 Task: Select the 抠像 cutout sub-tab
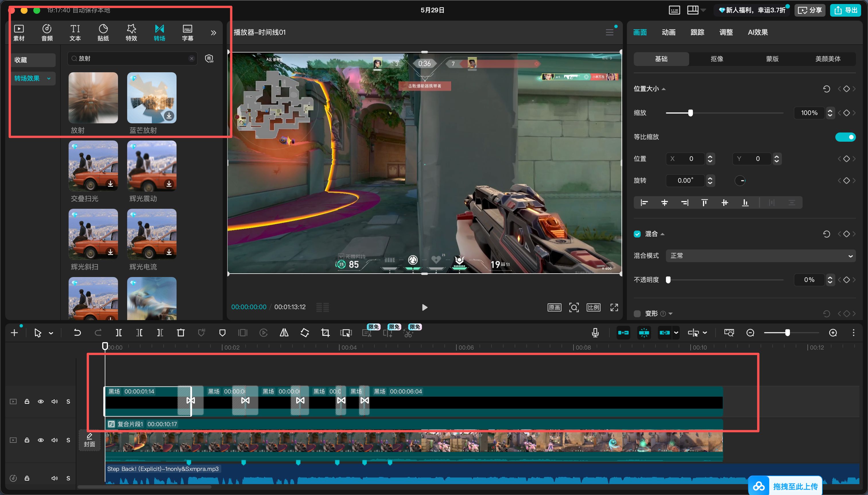click(717, 59)
